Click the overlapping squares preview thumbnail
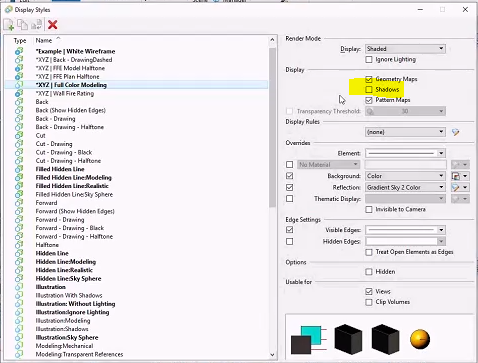This screenshot has width=478, height=363. pos(308,340)
